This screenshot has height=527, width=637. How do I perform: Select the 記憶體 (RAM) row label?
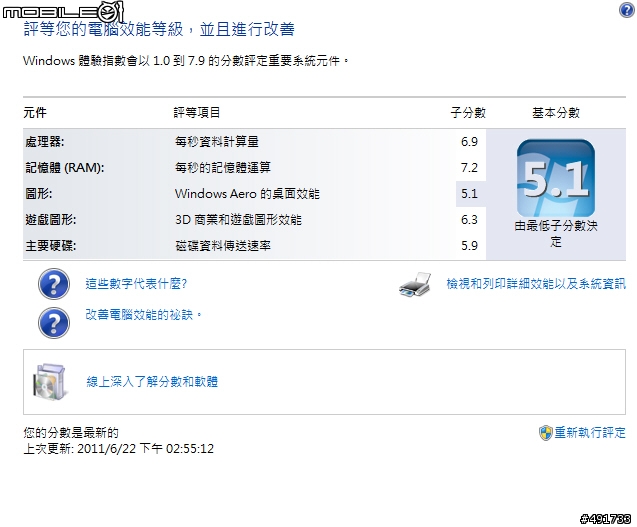65,168
